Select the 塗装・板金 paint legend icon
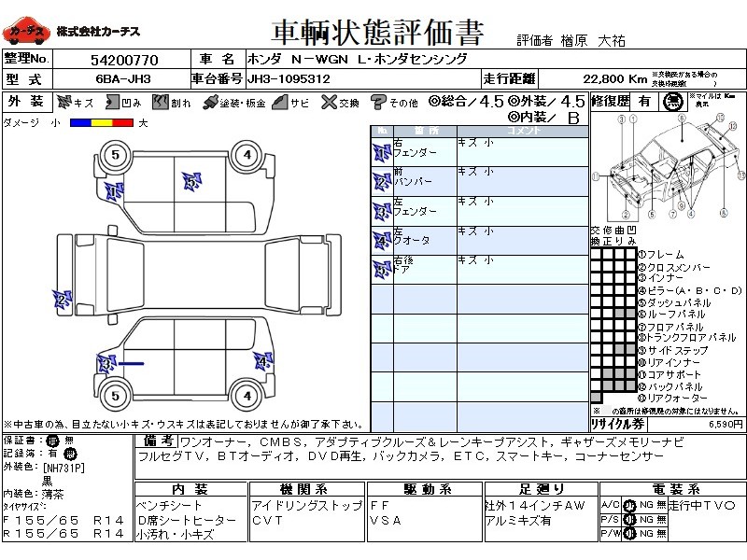 pos(210,103)
